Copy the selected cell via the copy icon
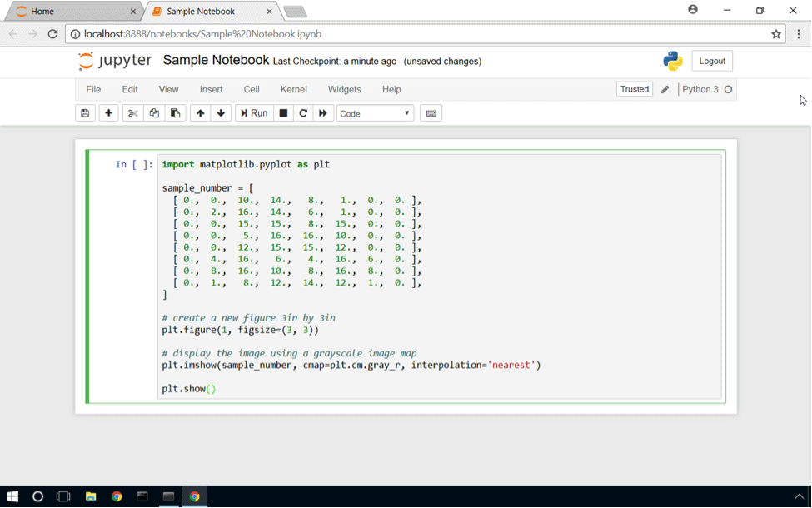Screen dimensions: 812x508 (x=154, y=112)
